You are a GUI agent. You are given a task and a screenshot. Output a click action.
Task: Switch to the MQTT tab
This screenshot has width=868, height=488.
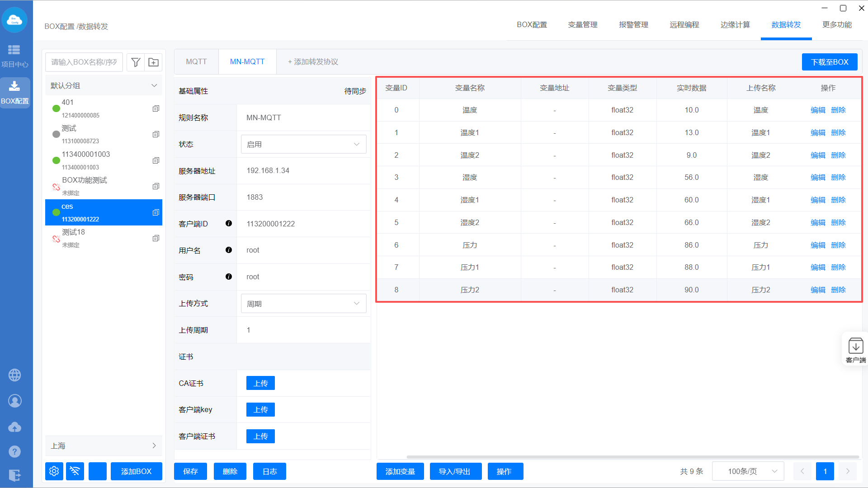click(196, 62)
